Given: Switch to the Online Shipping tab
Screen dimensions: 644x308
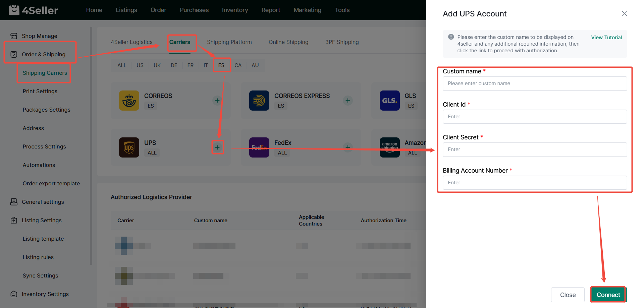Looking at the screenshot, I should (288, 42).
